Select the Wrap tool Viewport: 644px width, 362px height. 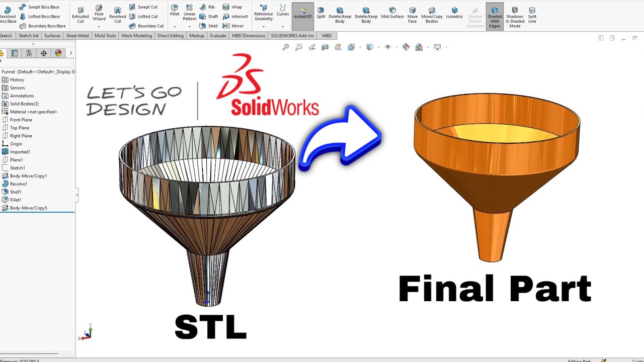pos(232,7)
